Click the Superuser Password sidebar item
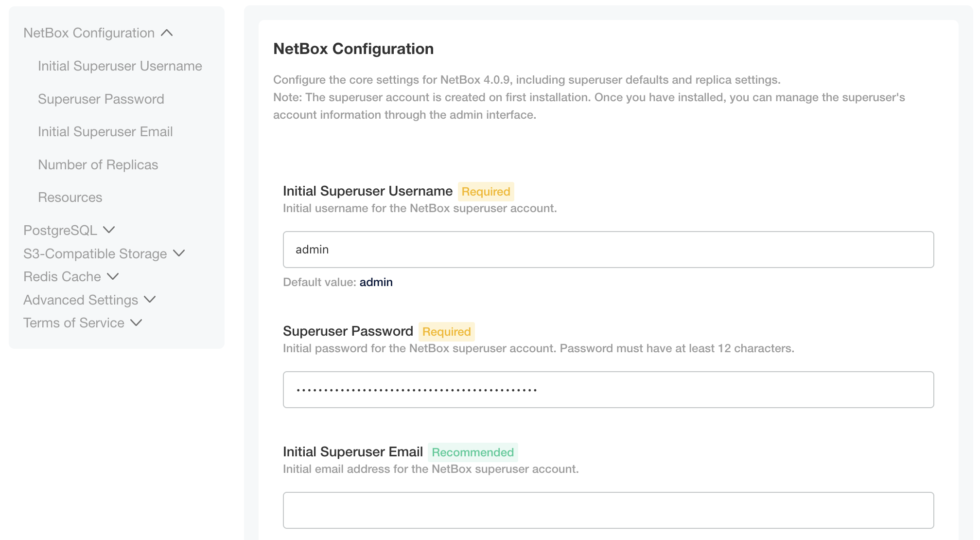The image size is (980, 540). point(101,98)
